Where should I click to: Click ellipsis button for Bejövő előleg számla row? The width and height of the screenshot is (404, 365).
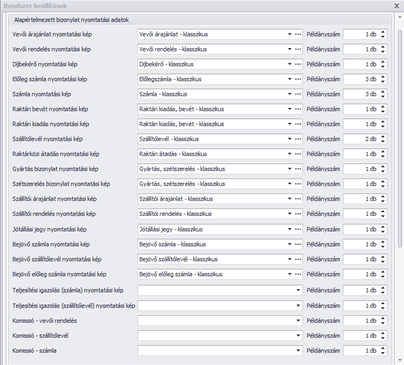(x=298, y=274)
